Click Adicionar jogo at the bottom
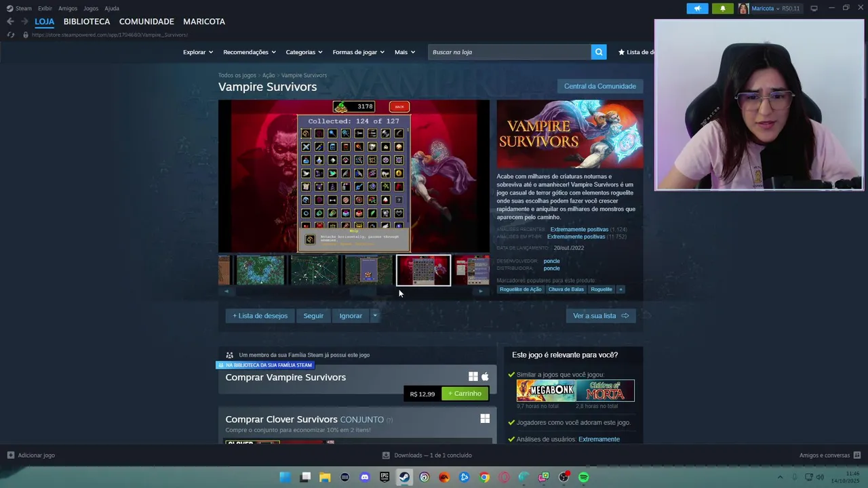 click(31, 455)
